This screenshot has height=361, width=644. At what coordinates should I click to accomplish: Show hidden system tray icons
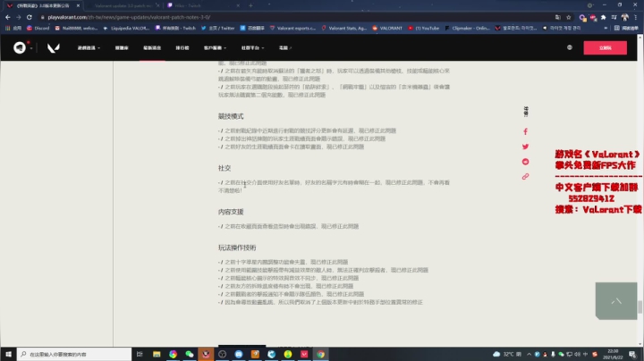pyautogui.click(x=529, y=354)
